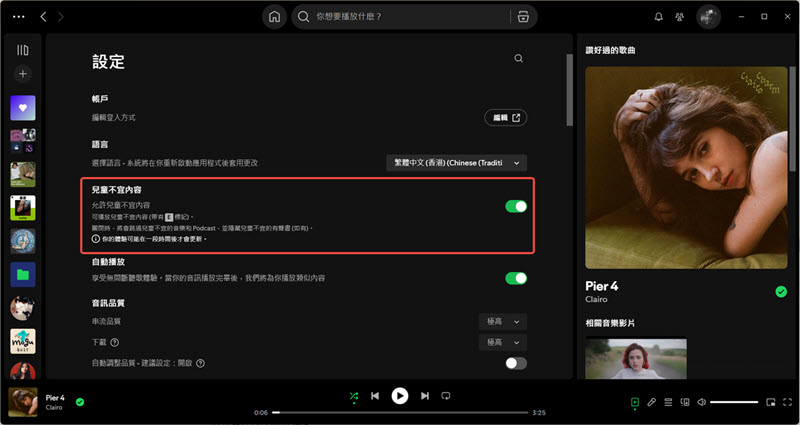Click the 讚好過的歌曲 heading
Image resolution: width=800 pixels, height=425 pixels.
click(610, 51)
